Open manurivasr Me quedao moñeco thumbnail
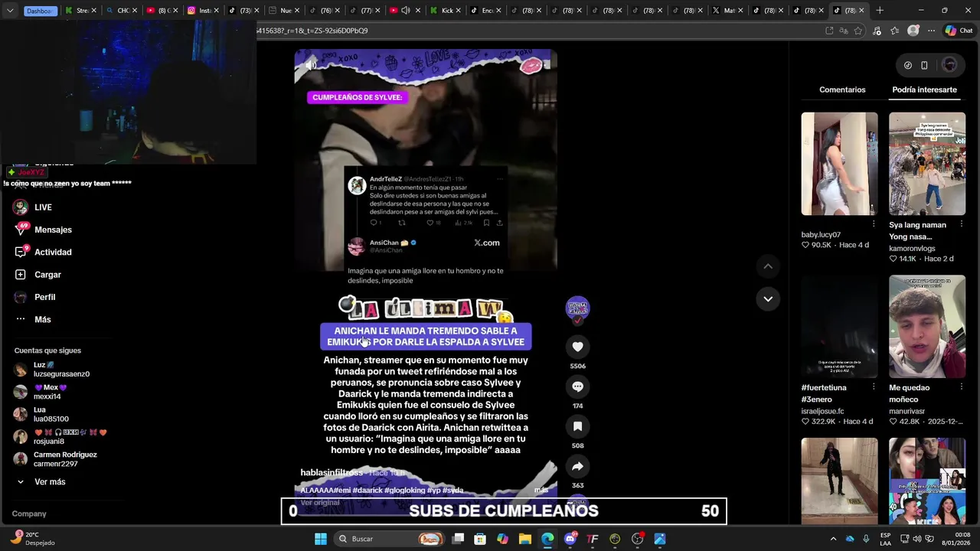Viewport: 980px width, 551px height. click(927, 327)
